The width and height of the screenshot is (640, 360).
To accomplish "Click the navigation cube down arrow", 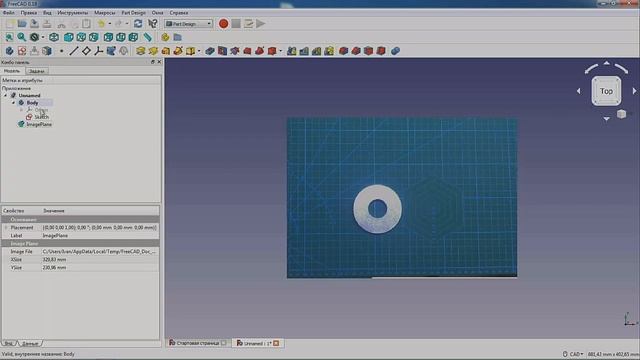I will (x=607, y=119).
